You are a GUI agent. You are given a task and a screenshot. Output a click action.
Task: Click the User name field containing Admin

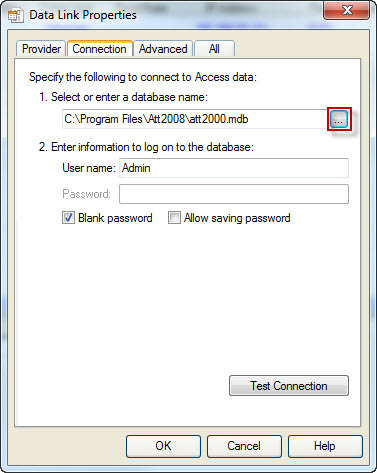(x=234, y=168)
